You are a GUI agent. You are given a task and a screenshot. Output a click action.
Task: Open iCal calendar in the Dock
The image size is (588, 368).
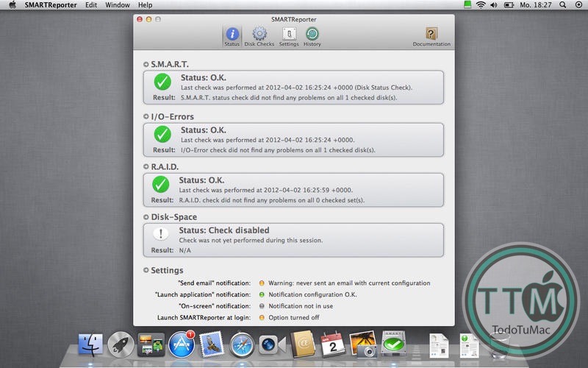pyautogui.click(x=333, y=344)
